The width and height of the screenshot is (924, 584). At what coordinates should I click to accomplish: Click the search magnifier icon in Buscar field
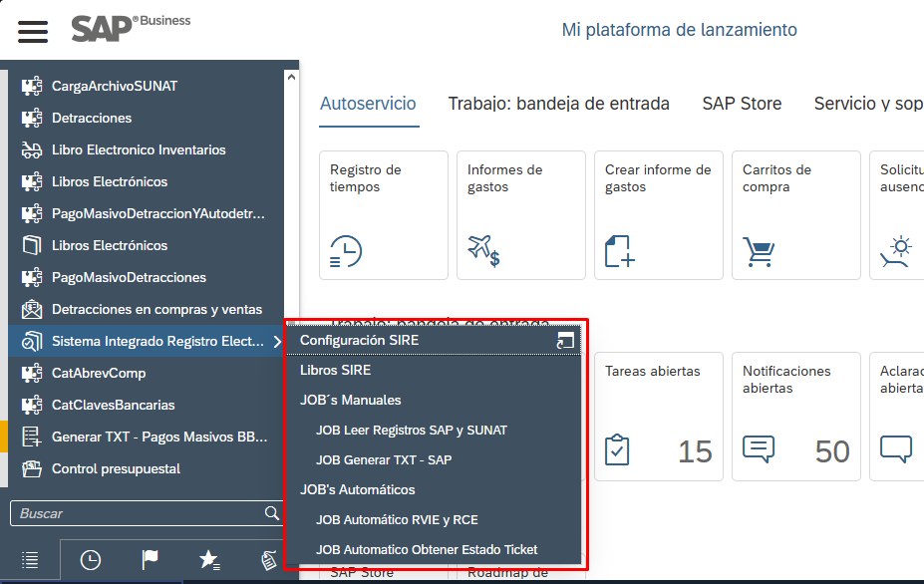[x=271, y=513]
